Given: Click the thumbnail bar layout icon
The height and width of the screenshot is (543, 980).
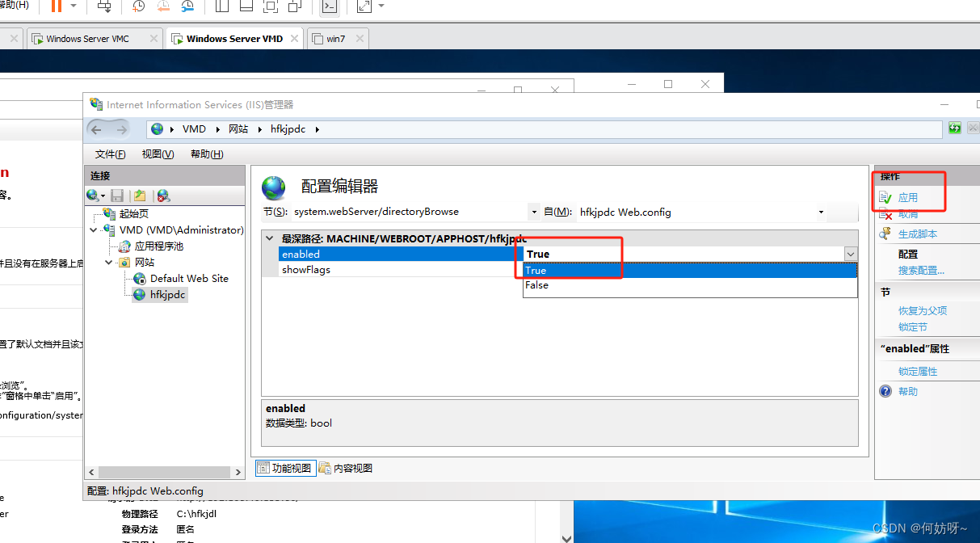Looking at the screenshot, I should pyautogui.click(x=246, y=6).
